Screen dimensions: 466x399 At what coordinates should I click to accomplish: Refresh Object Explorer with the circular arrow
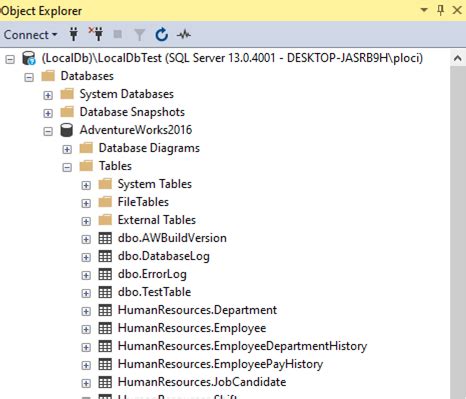tap(162, 35)
